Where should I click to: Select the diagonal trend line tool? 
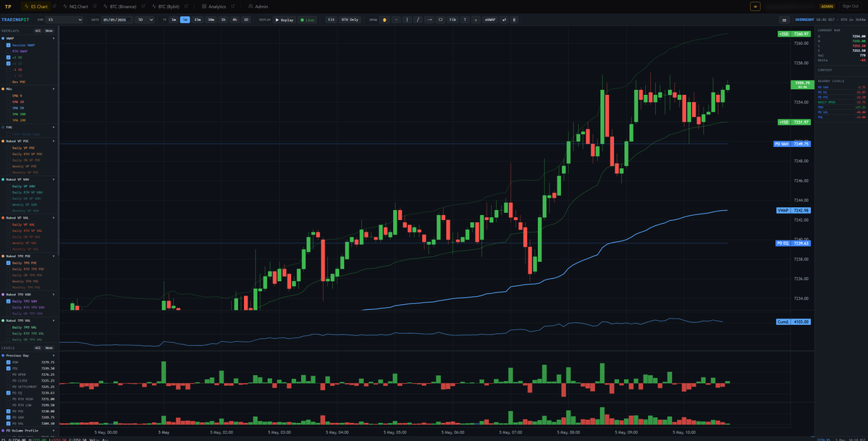[418, 20]
